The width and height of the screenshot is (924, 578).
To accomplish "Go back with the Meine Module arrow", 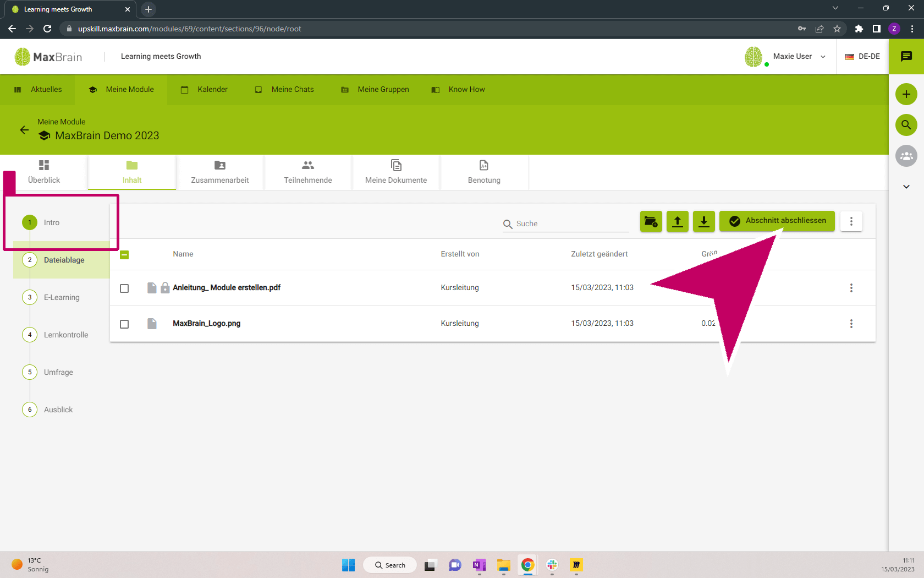I will pos(24,130).
